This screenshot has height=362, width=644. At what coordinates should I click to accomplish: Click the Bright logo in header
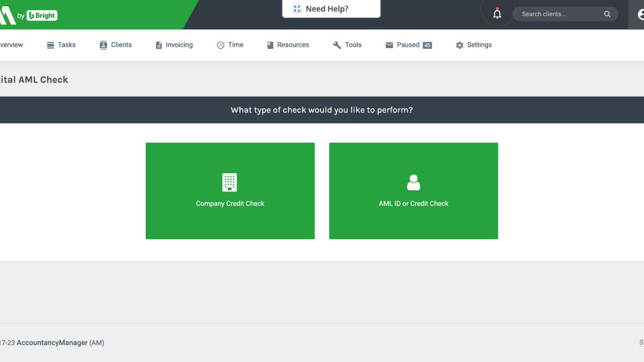42,16
